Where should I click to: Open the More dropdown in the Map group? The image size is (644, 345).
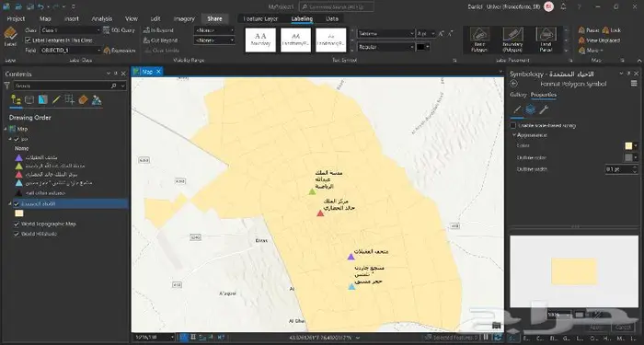point(591,50)
